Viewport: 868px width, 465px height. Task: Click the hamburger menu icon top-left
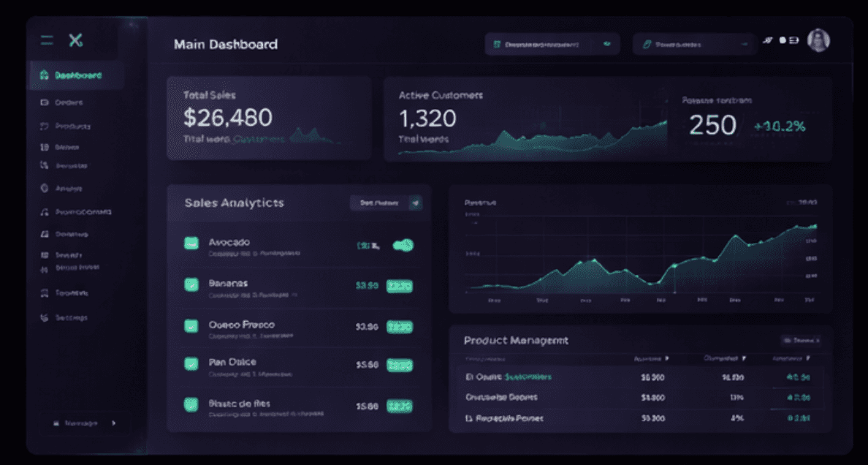tap(45, 41)
